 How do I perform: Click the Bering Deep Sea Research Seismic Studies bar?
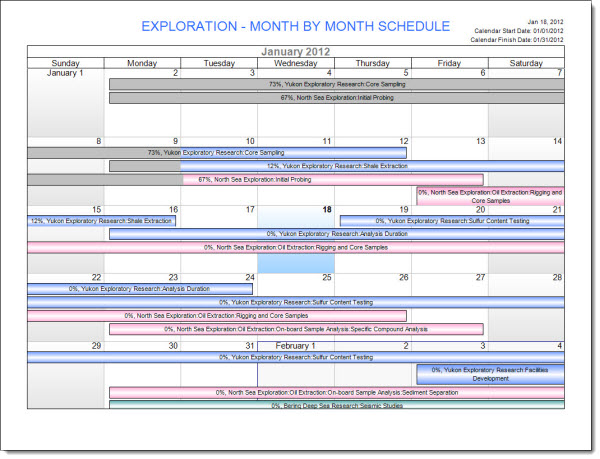[336, 405]
